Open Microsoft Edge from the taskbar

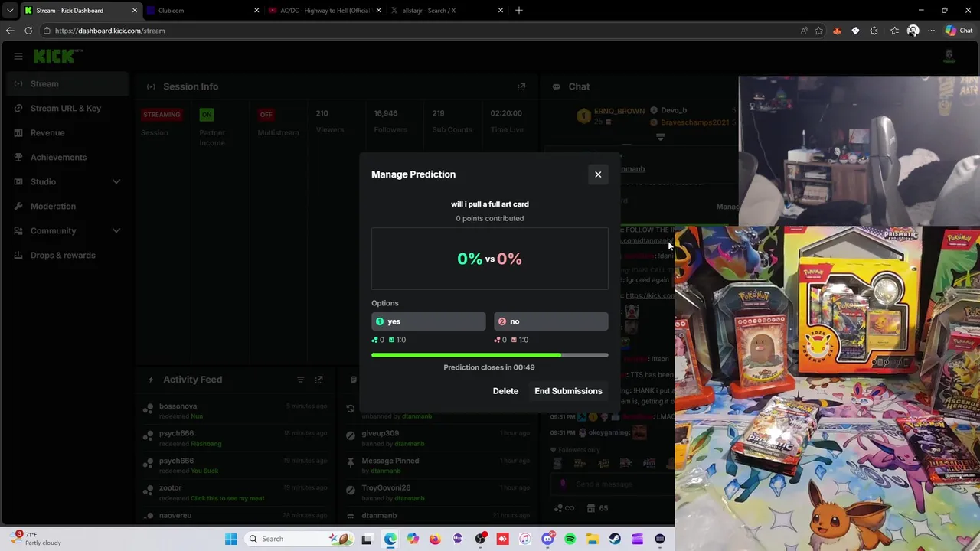tap(390, 539)
